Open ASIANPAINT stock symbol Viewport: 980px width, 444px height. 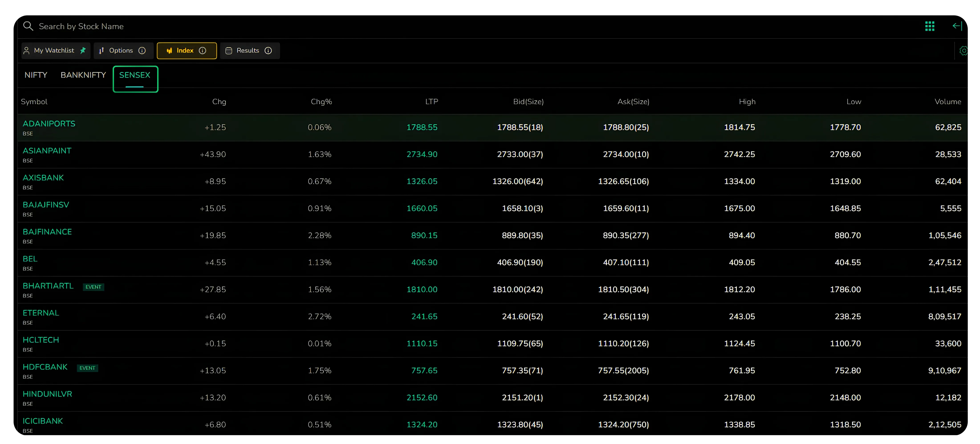[x=47, y=151]
